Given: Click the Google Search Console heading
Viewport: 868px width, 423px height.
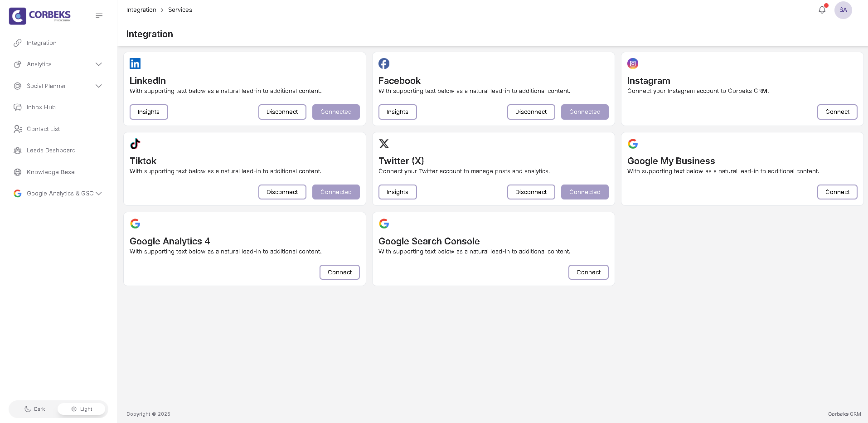Looking at the screenshot, I should click(x=429, y=241).
